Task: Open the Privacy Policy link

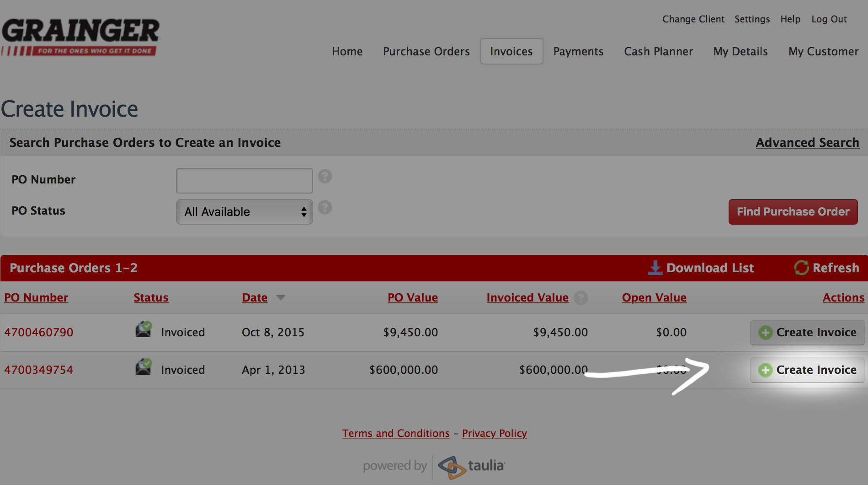Action: point(494,433)
